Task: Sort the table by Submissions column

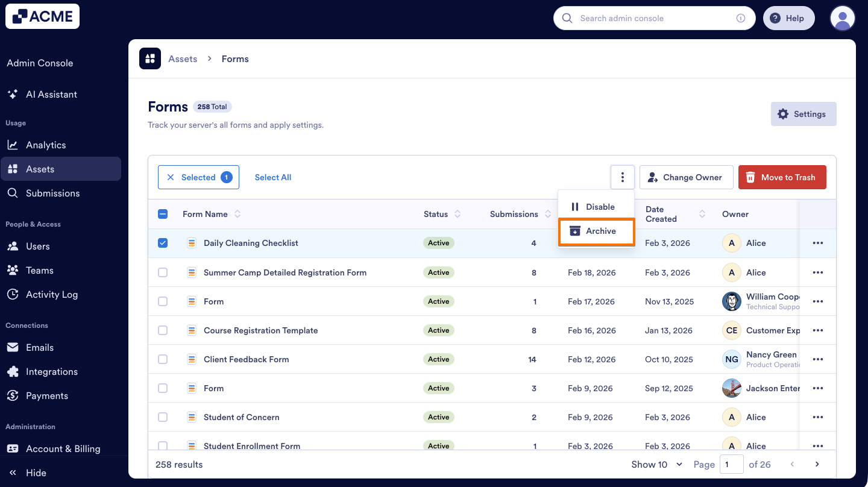Action: point(547,214)
